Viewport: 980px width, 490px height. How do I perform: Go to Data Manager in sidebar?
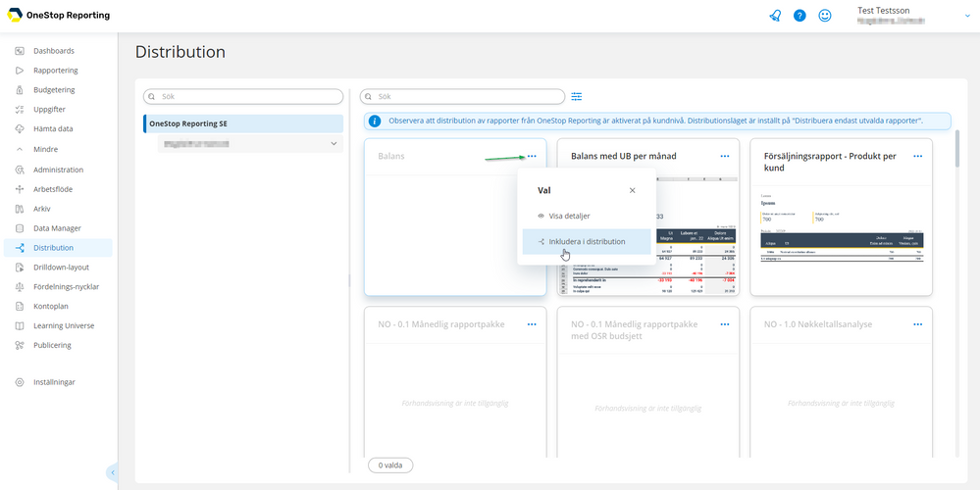tap(58, 228)
